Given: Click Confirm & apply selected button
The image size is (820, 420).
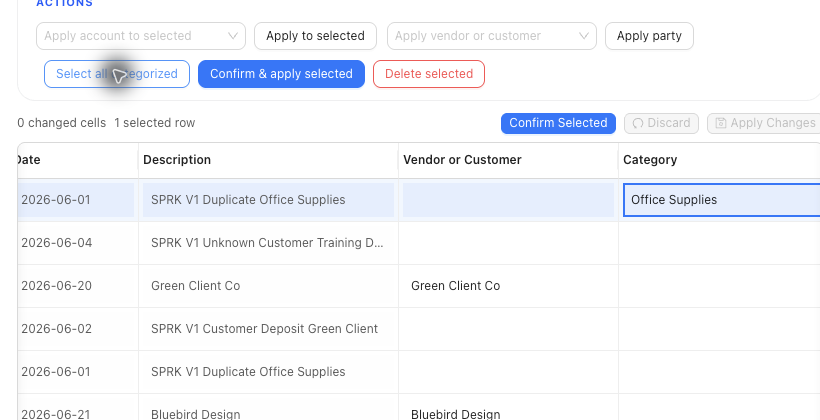Looking at the screenshot, I should pyautogui.click(x=281, y=74).
